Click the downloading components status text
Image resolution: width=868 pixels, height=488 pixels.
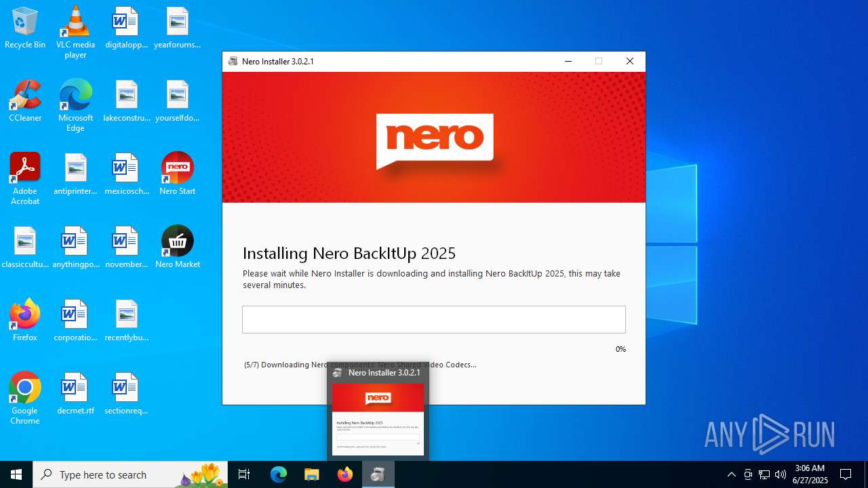pos(360,365)
